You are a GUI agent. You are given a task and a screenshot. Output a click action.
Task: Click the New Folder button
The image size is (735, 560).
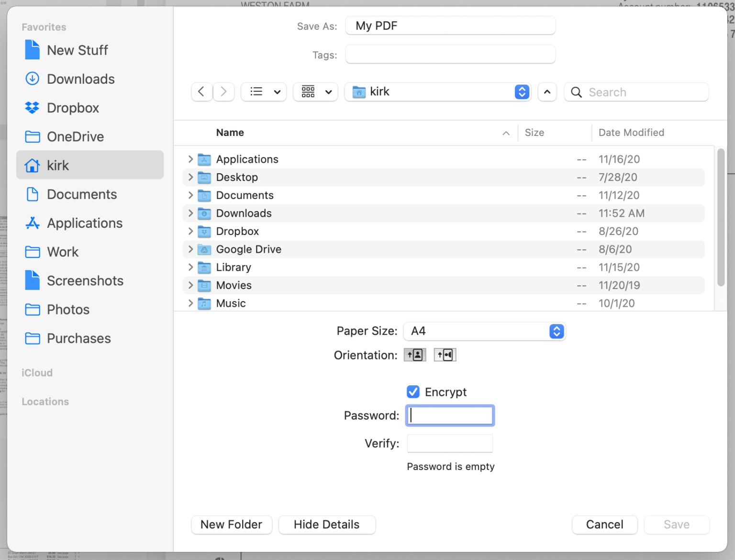coord(232,525)
